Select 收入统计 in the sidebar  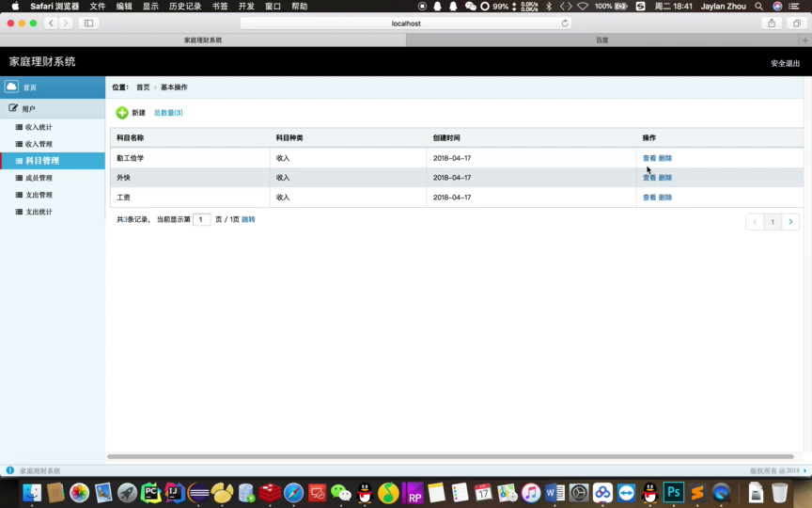point(39,127)
